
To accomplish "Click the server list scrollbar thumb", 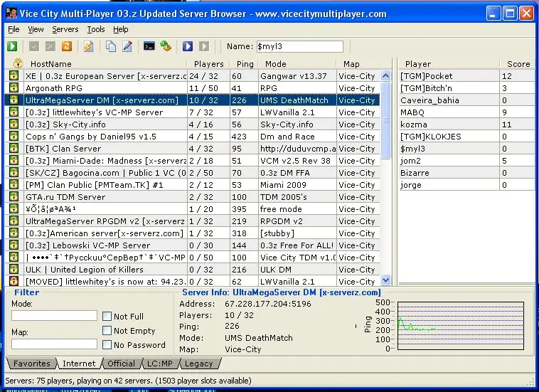I will (x=385, y=120).
